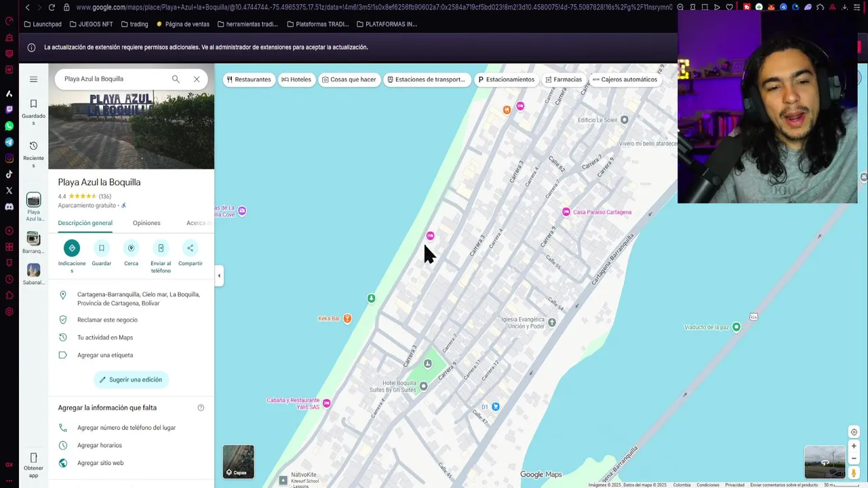The width and height of the screenshot is (868, 488).
Task: Open WhatsApp in the browser sidebar
Action: tap(9, 126)
